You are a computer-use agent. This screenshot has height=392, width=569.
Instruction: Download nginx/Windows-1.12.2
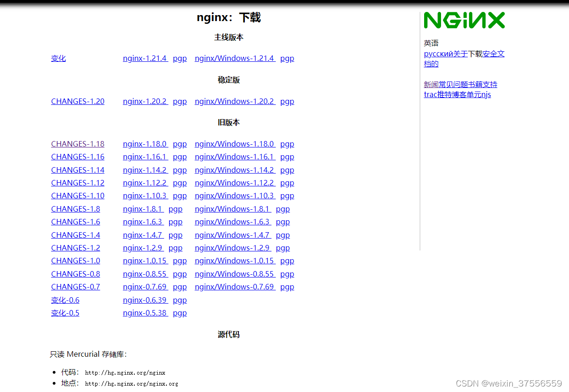(235, 183)
